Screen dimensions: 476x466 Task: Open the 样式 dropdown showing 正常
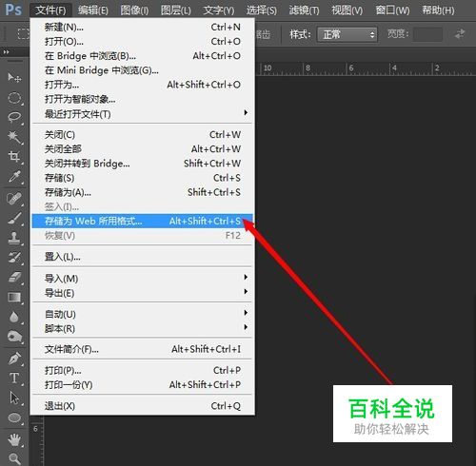point(347,34)
